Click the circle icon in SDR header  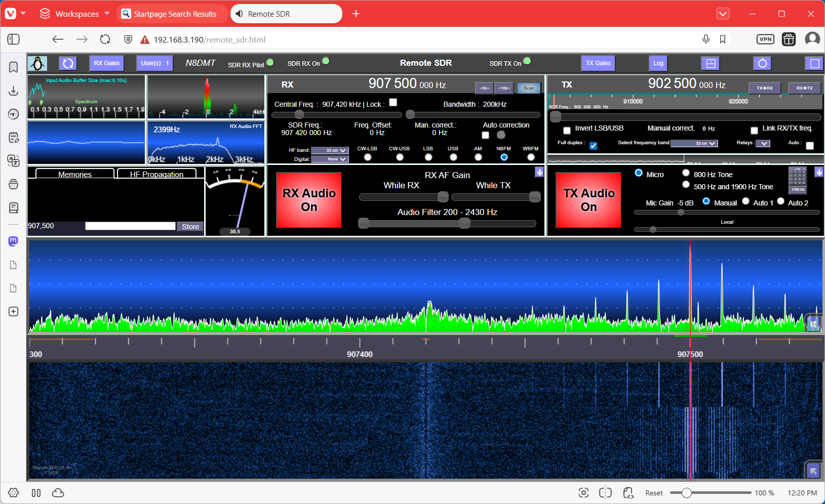click(762, 63)
